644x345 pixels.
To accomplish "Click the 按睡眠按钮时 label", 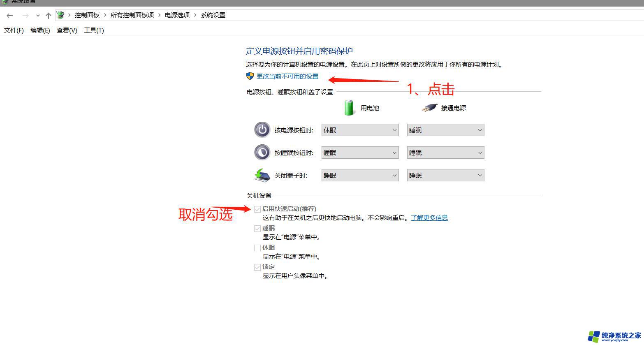I will click(x=294, y=153).
